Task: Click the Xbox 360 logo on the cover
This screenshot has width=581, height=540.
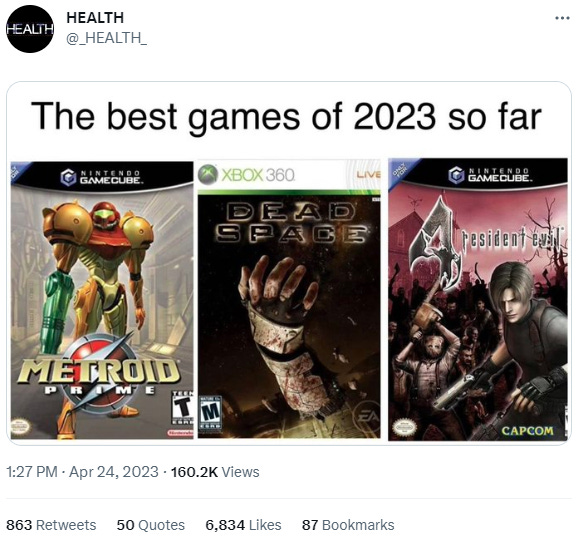Action: click(247, 174)
